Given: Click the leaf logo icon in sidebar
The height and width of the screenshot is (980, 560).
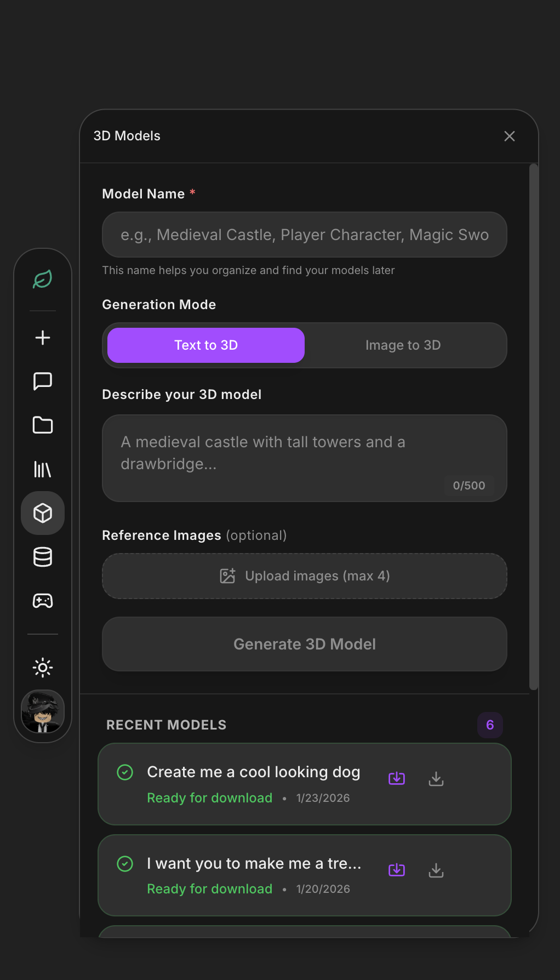Looking at the screenshot, I should tap(43, 280).
